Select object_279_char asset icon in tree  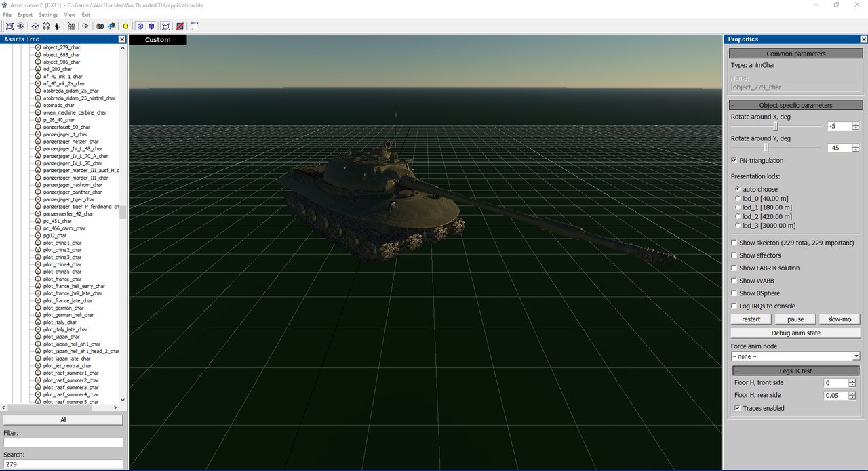38,47
